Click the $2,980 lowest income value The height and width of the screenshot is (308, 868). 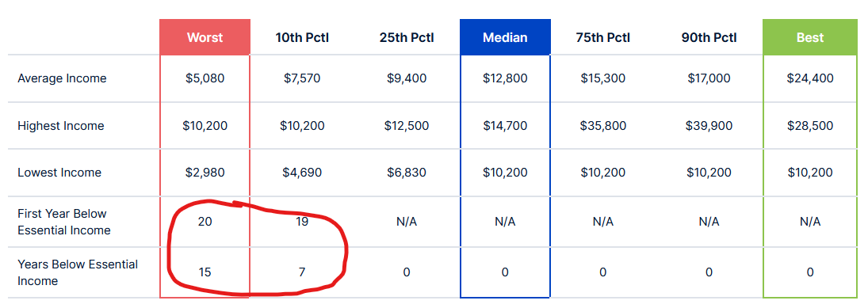point(205,173)
